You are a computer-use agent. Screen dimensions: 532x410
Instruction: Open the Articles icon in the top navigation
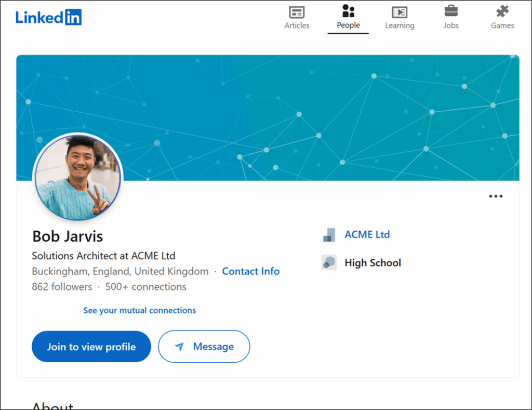click(297, 12)
